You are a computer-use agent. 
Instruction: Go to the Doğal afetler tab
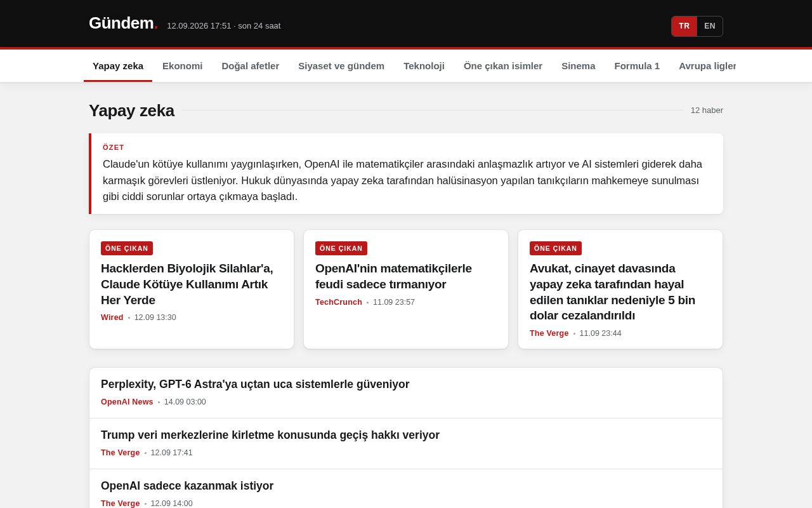(251, 65)
